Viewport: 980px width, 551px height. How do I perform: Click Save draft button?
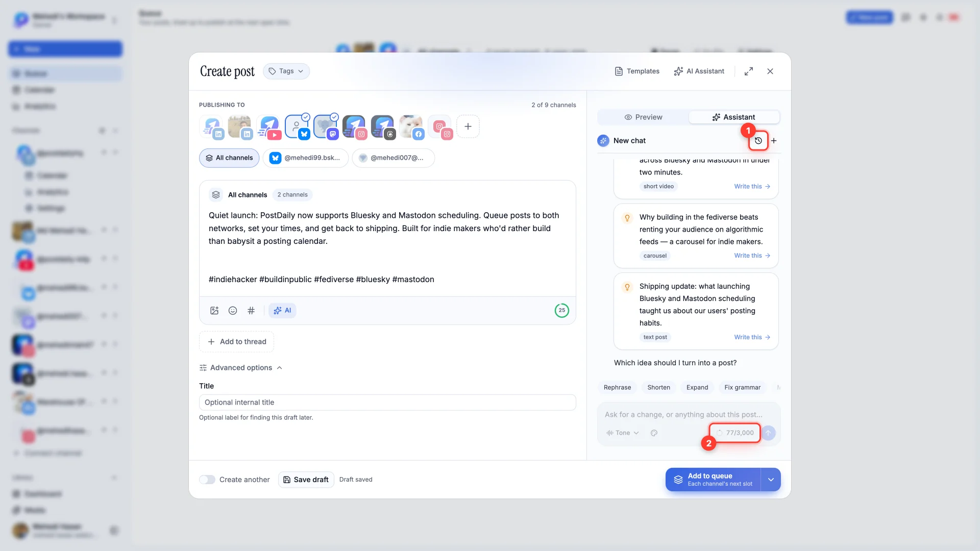coord(306,480)
